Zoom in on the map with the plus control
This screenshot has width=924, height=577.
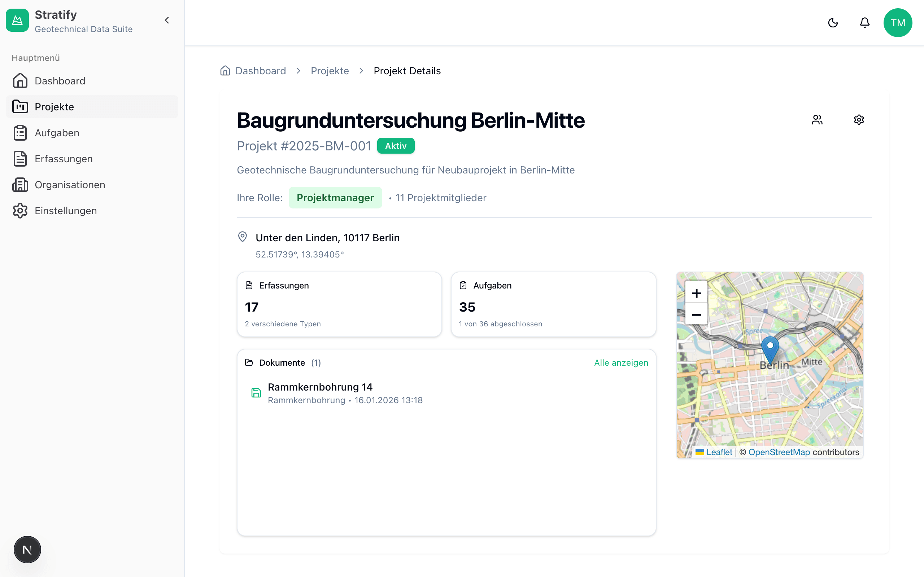[697, 293]
